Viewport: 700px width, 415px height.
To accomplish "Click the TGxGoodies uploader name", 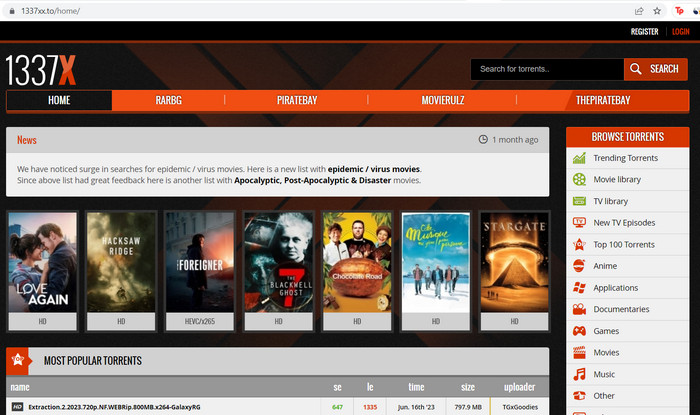I will pyautogui.click(x=520, y=407).
